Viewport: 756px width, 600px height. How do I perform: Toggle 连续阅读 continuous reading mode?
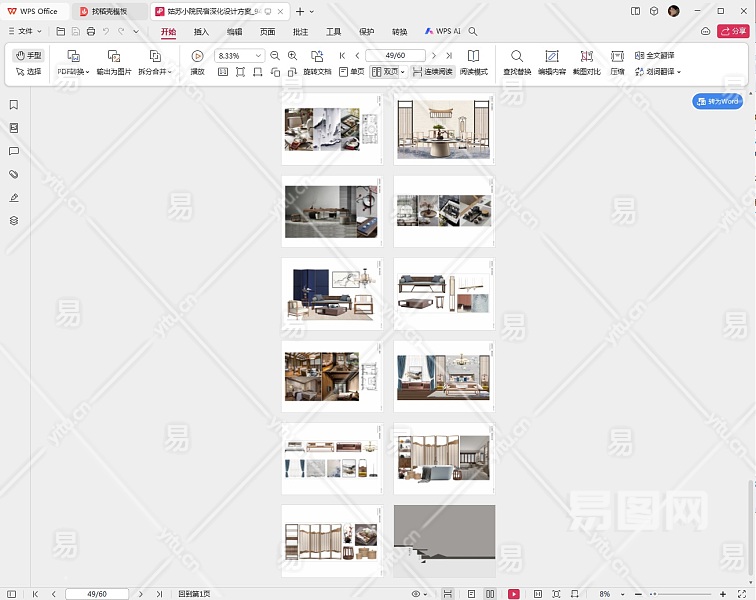point(432,72)
